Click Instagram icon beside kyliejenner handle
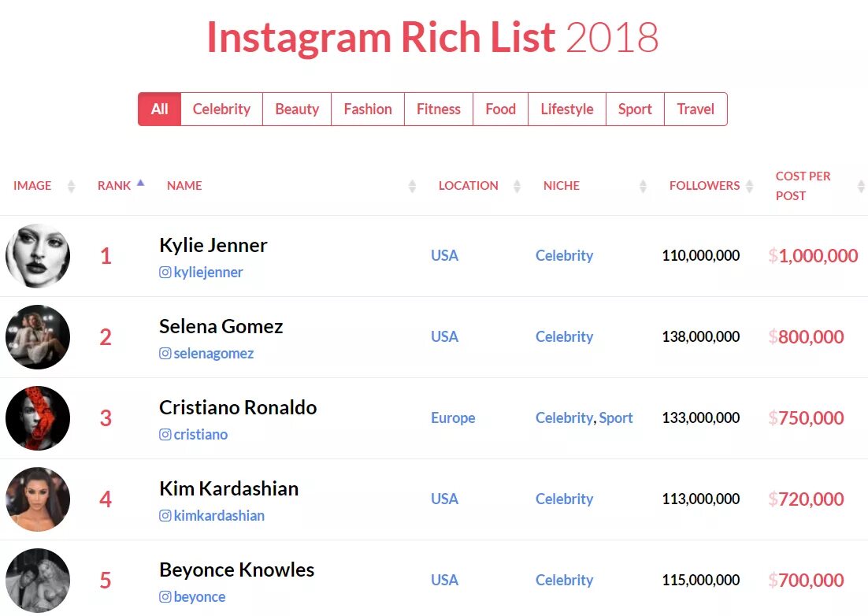868x616 pixels. [165, 273]
